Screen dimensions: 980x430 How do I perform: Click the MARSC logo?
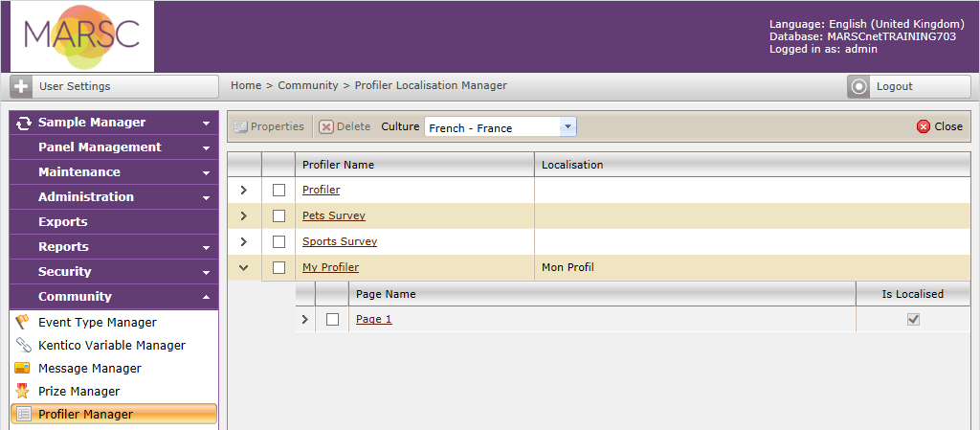point(82,37)
